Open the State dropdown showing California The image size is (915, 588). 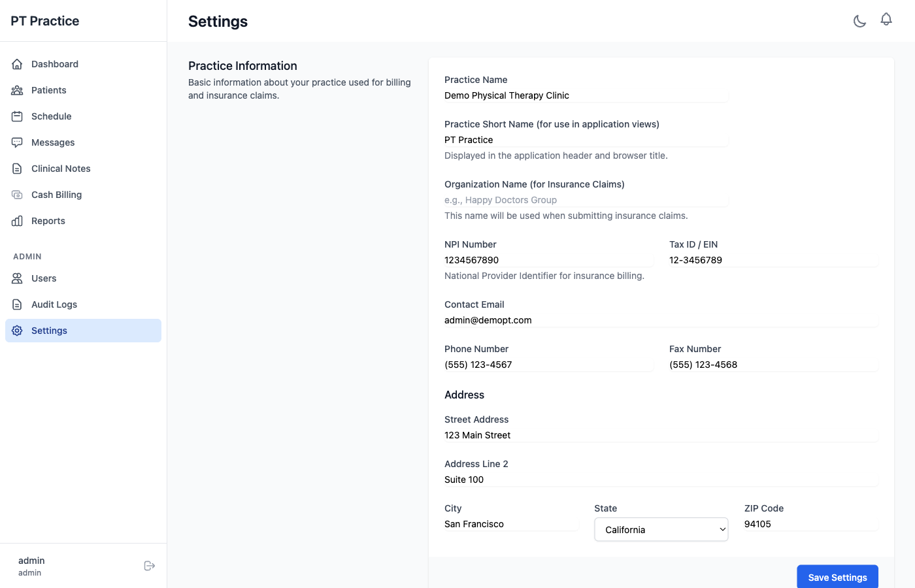pyautogui.click(x=661, y=530)
